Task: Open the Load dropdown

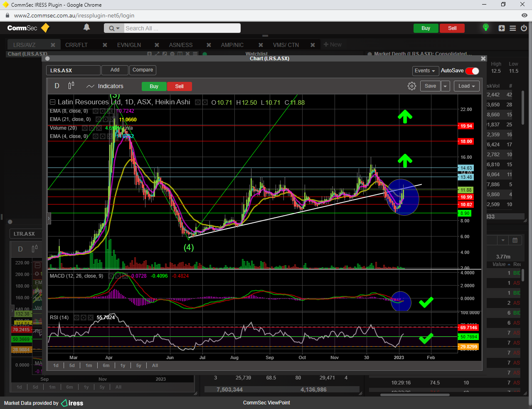Action: [467, 86]
